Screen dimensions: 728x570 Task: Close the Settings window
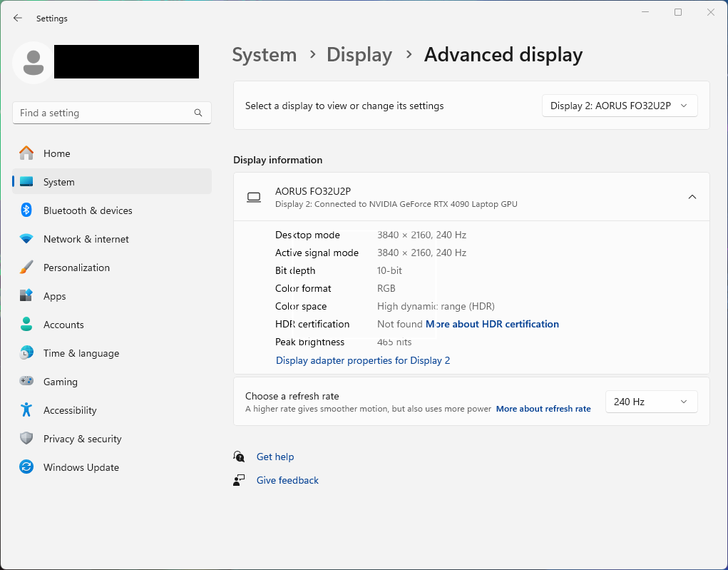point(711,12)
